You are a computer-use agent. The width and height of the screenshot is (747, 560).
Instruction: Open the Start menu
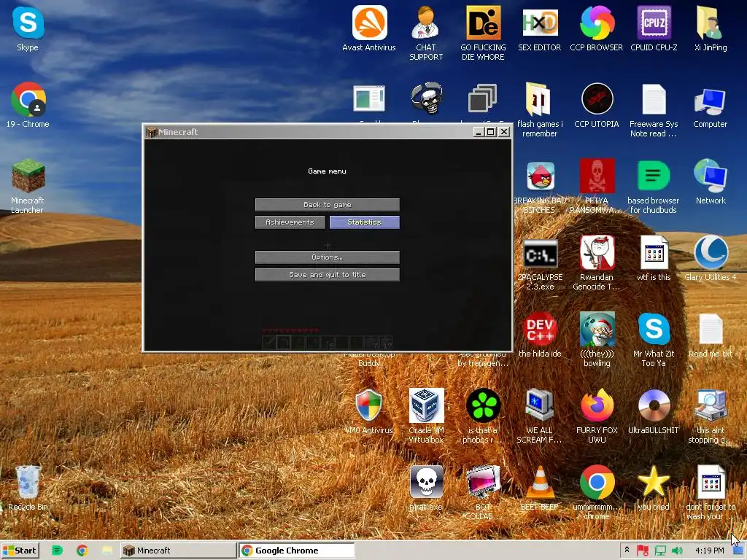point(20,551)
